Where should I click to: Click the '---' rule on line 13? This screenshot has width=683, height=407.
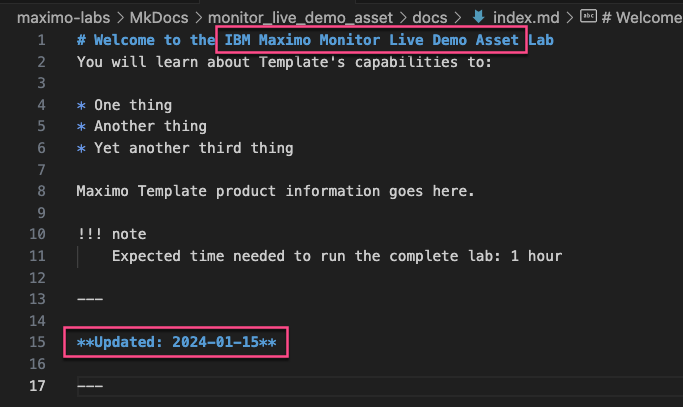pos(90,299)
